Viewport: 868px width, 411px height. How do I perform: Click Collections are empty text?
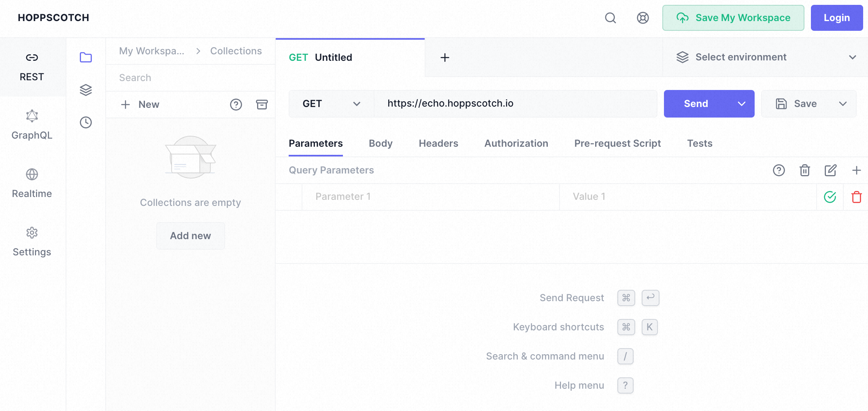click(190, 203)
